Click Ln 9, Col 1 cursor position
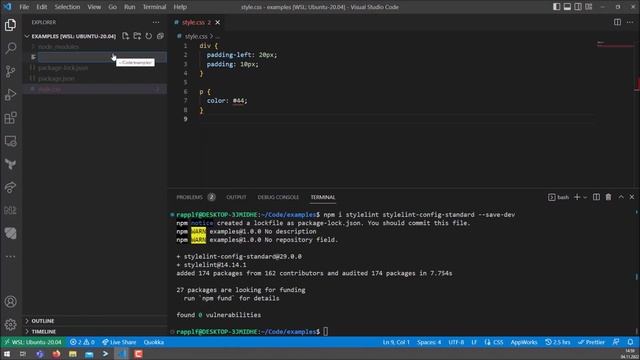 click(x=396, y=342)
